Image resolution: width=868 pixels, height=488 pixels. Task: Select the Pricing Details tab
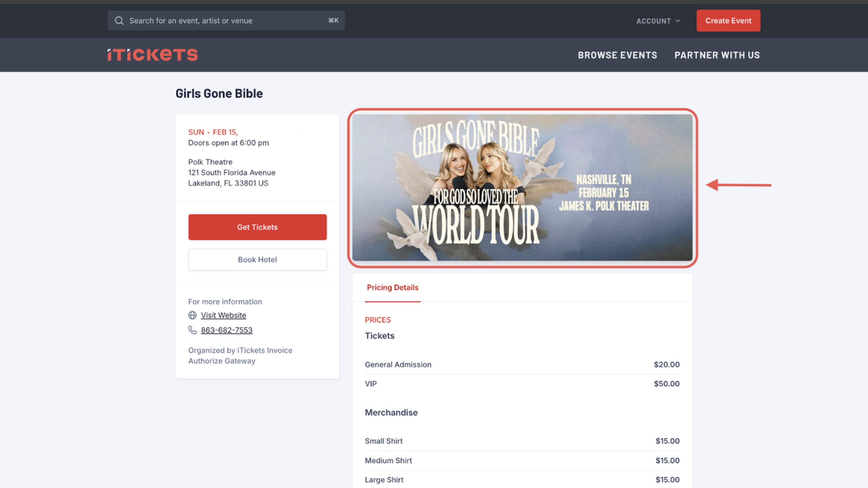[x=393, y=288]
